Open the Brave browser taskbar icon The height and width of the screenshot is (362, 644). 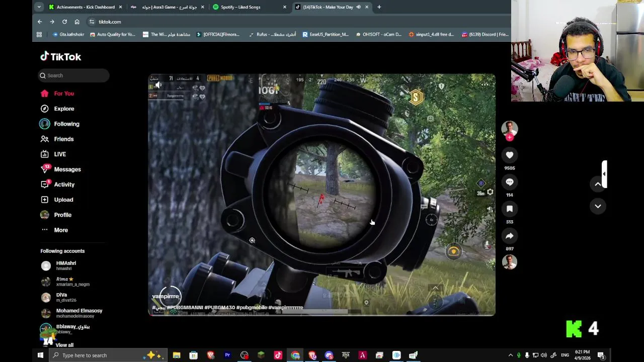(x=210, y=355)
